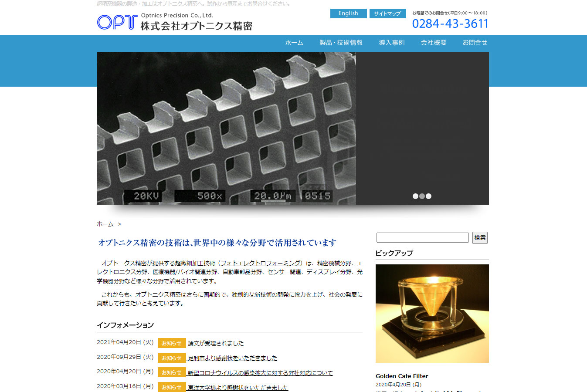The image size is (587, 392).
Task: Select the third slideshow dot indicator
Action: point(429,196)
